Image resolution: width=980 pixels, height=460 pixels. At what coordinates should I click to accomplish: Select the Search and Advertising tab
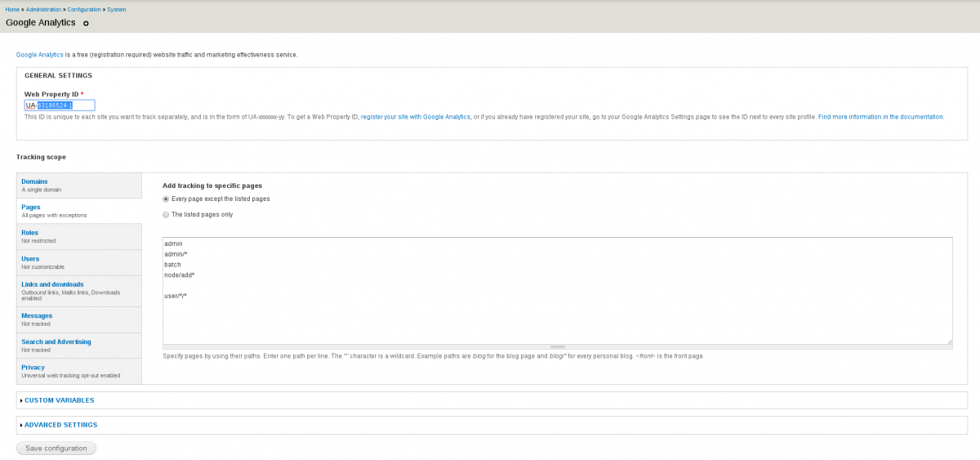click(x=79, y=345)
